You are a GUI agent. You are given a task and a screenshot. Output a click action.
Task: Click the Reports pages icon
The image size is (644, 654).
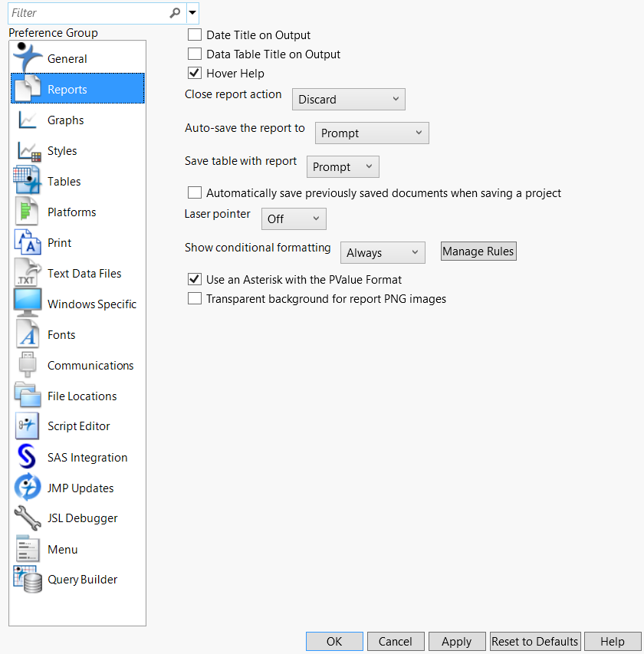(28, 88)
